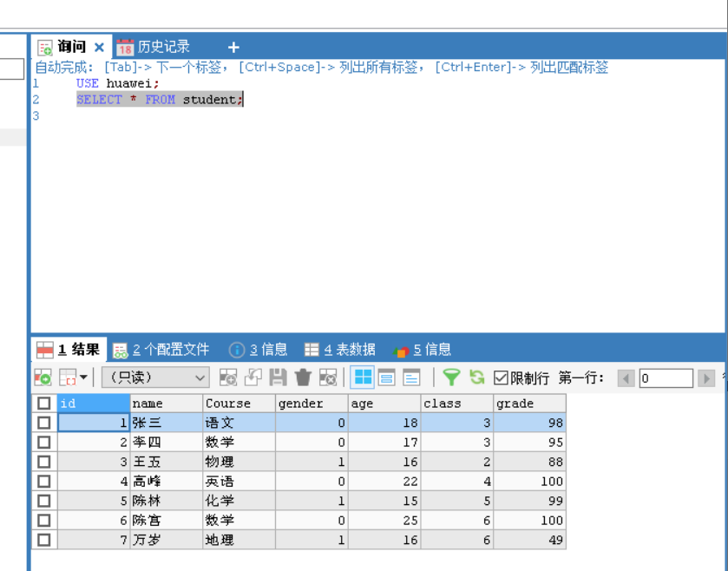The image size is (728, 571).
Task: Click the name column header
Action: pos(167,404)
